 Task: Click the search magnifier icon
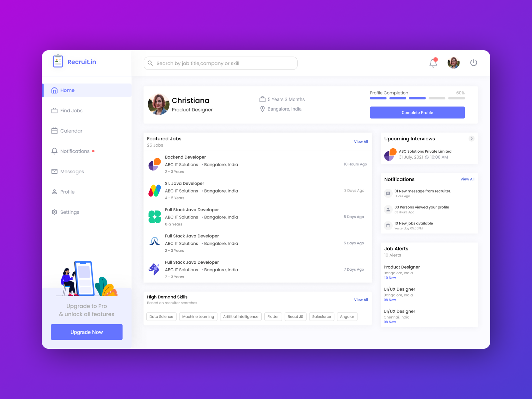tap(150, 63)
